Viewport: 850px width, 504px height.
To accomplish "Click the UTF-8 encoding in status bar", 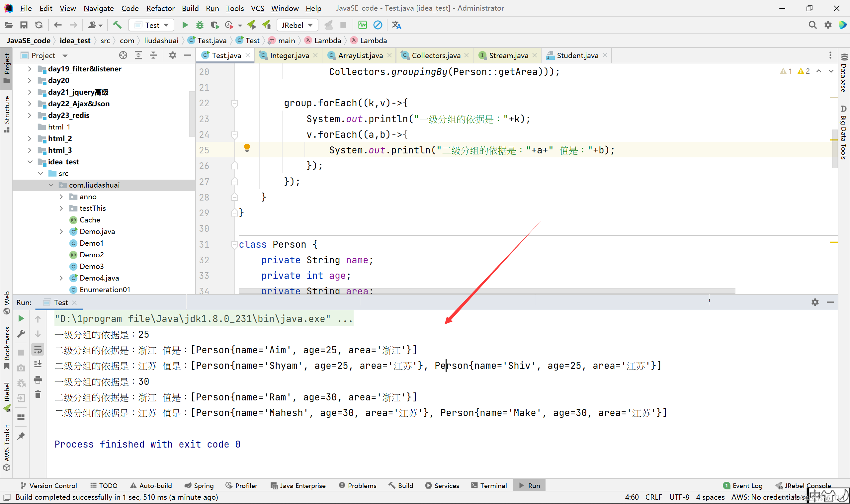I will pos(679,497).
